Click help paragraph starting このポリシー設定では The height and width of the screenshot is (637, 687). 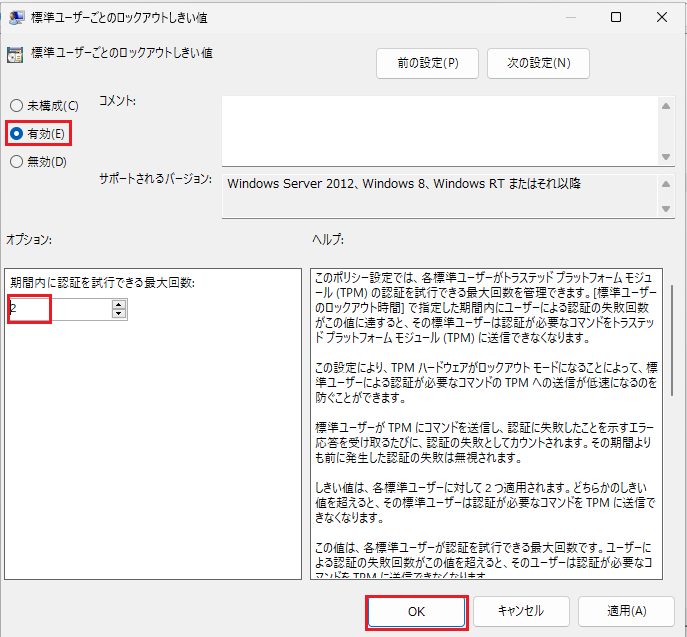(485, 308)
